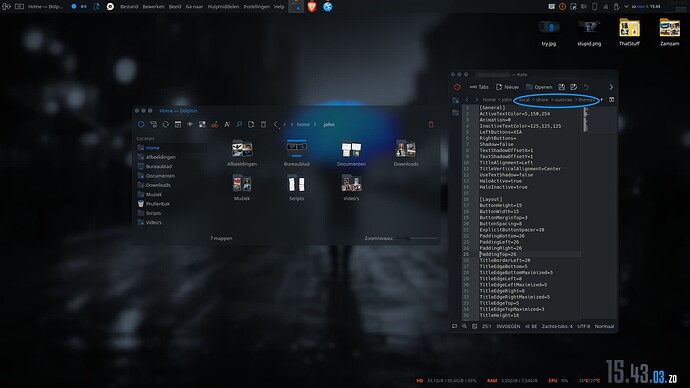Click the blue round app icon beside Brave
The image size is (690, 388).
pos(328,7)
